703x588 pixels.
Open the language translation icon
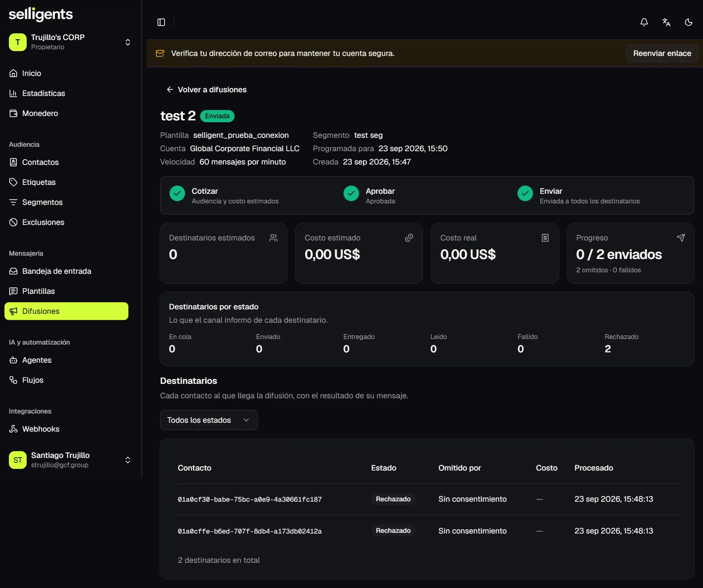coord(666,22)
